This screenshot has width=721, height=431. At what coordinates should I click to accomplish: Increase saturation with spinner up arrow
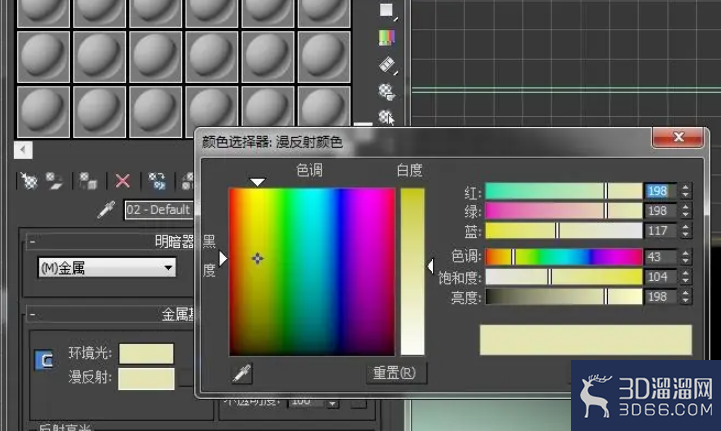(x=686, y=273)
